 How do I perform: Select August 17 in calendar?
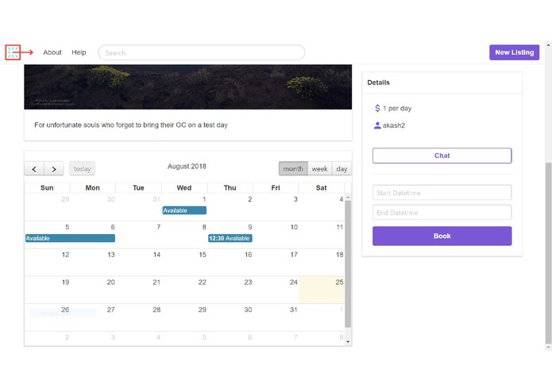[x=276, y=263]
